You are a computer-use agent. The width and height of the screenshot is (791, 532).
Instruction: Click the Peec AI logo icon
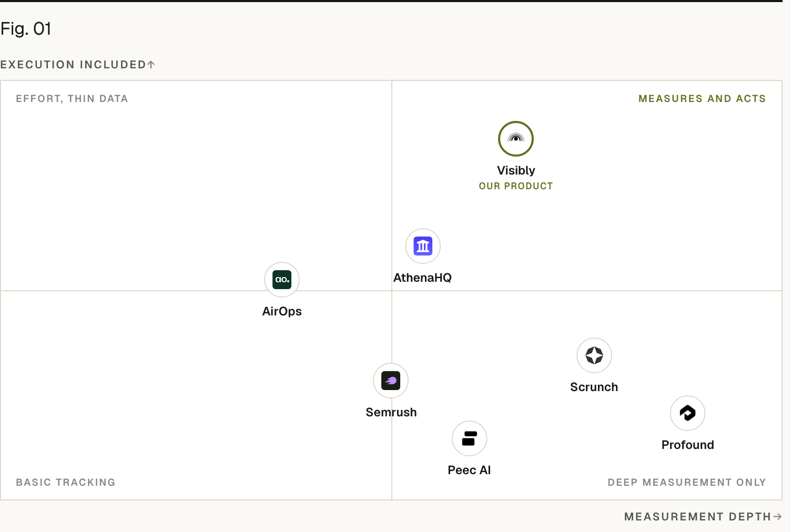point(469,438)
